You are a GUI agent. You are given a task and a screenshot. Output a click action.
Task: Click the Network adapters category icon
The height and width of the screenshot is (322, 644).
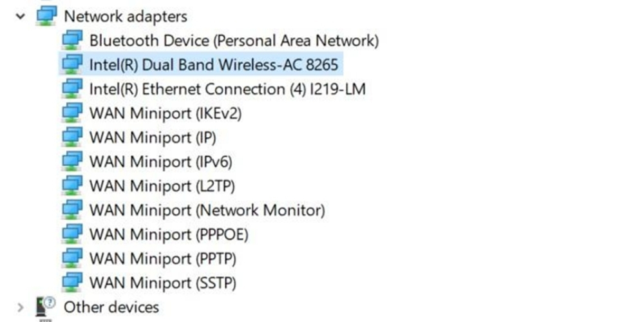46,16
